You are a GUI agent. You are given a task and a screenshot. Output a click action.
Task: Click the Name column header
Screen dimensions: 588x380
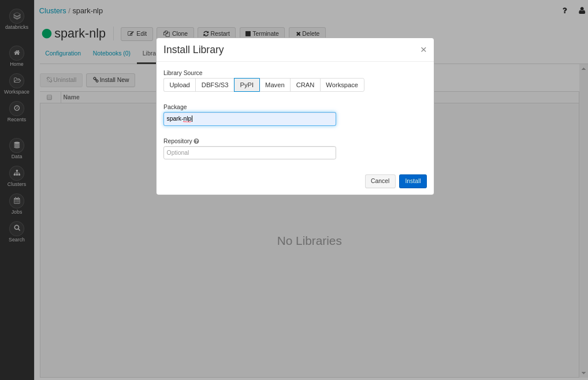tap(71, 98)
